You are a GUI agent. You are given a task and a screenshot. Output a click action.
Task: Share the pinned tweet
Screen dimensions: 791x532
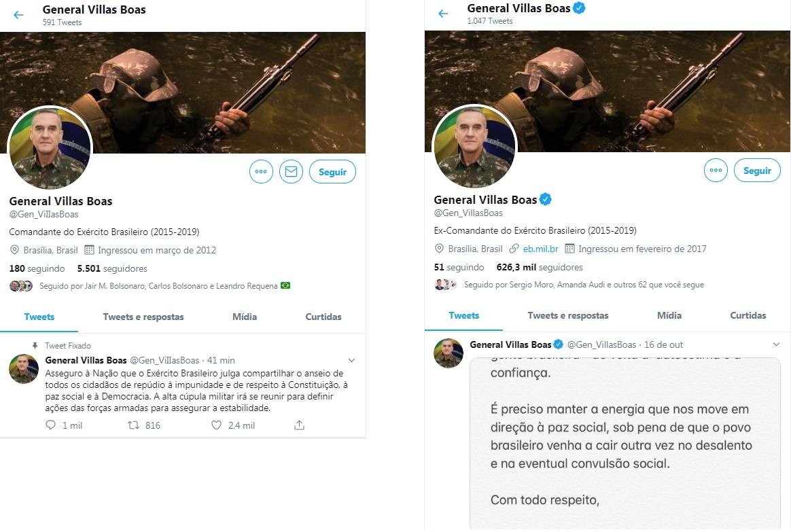[x=299, y=425]
